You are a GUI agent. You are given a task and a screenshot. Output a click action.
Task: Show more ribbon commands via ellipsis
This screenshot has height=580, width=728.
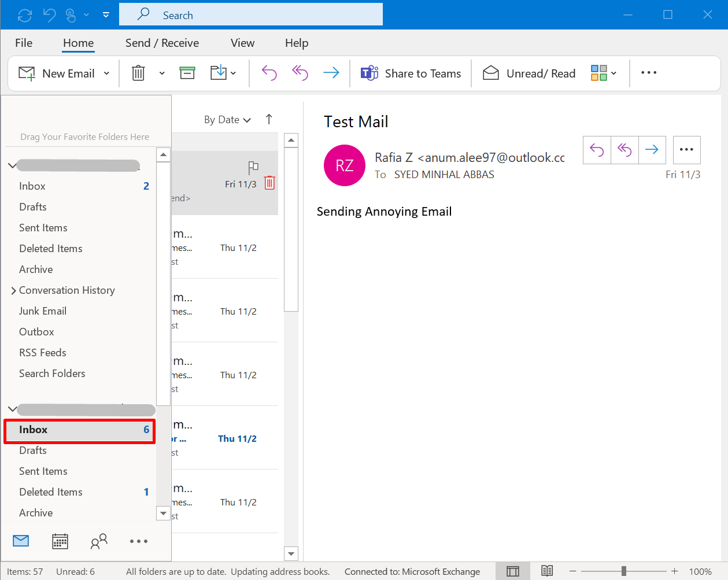[x=649, y=73]
